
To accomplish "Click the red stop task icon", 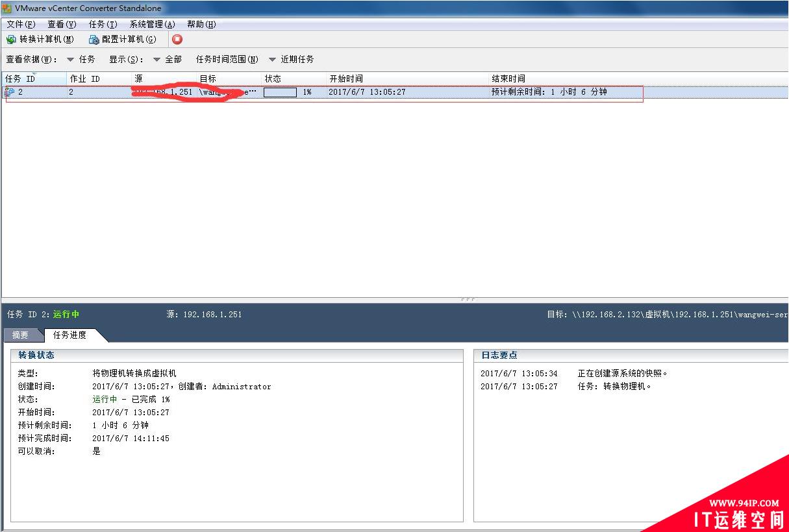I will pyautogui.click(x=177, y=39).
